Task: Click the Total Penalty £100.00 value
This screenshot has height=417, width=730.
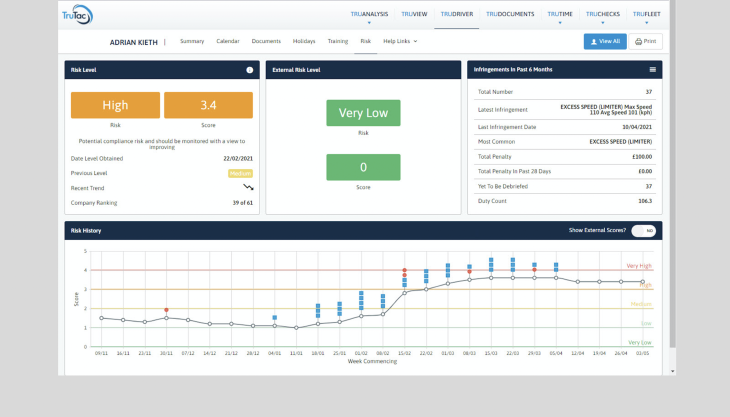Action: click(x=642, y=157)
